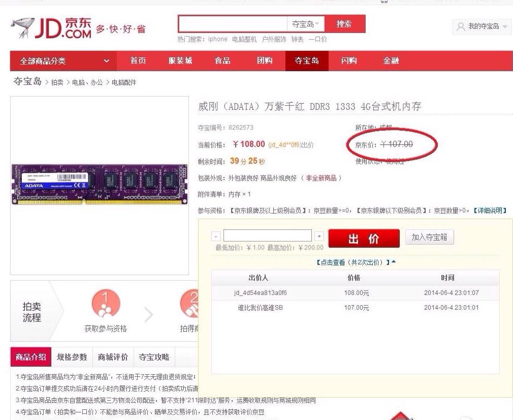Click the 电脑配件 breadcrumb link
The width and height of the screenshot is (513, 420).
tap(124, 82)
